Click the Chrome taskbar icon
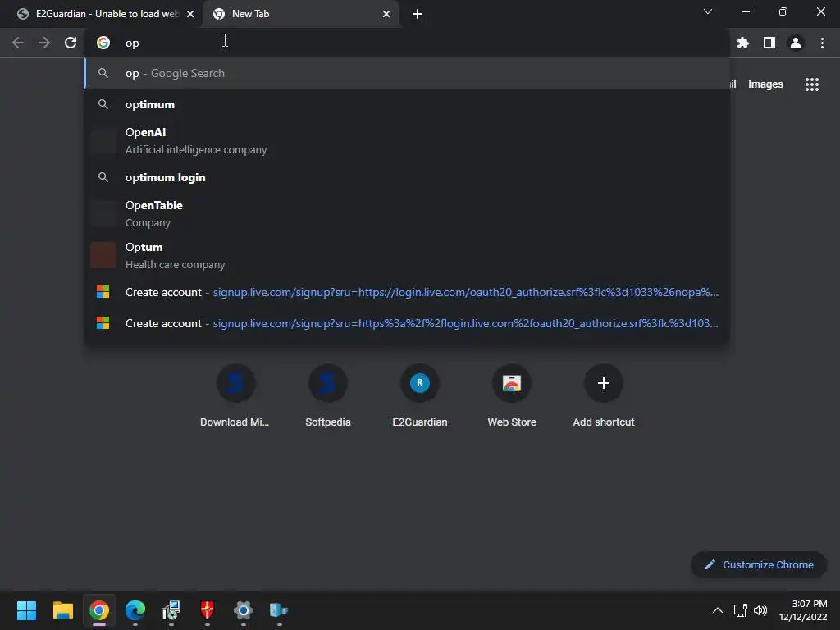This screenshot has width=840, height=630. 99,610
